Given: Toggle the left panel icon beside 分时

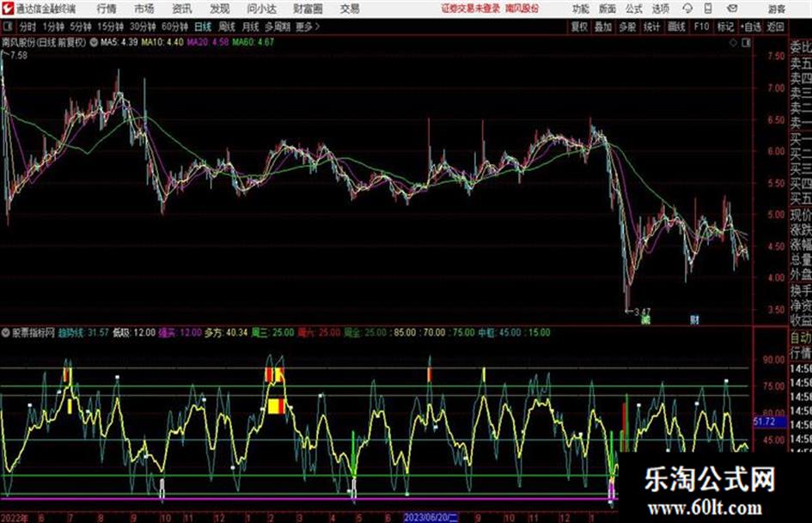Looking at the screenshot, I should pos(7,27).
